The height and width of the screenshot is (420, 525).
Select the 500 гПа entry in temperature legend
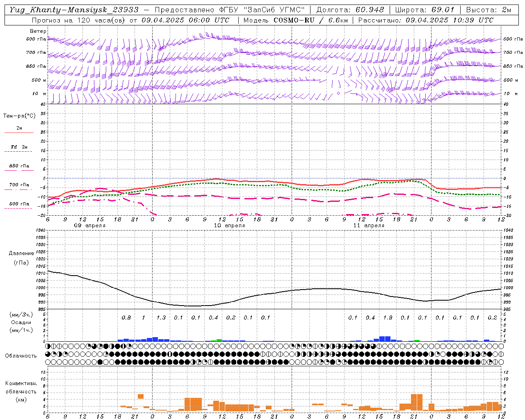coord(19,204)
